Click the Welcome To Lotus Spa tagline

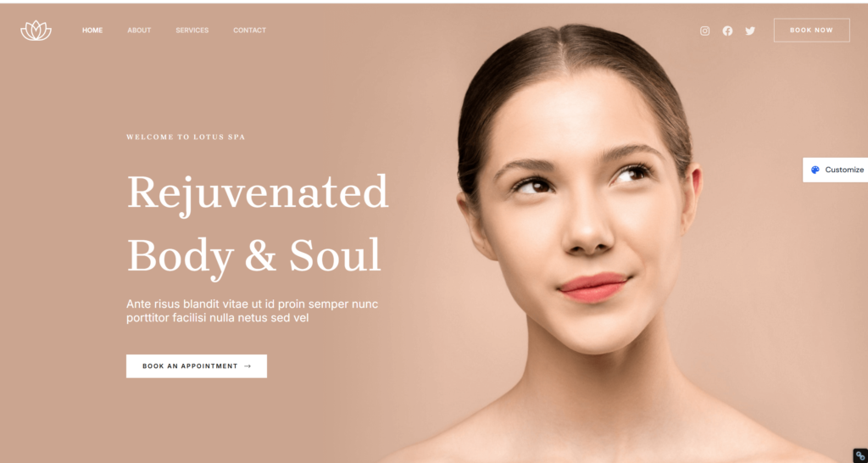[186, 137]
